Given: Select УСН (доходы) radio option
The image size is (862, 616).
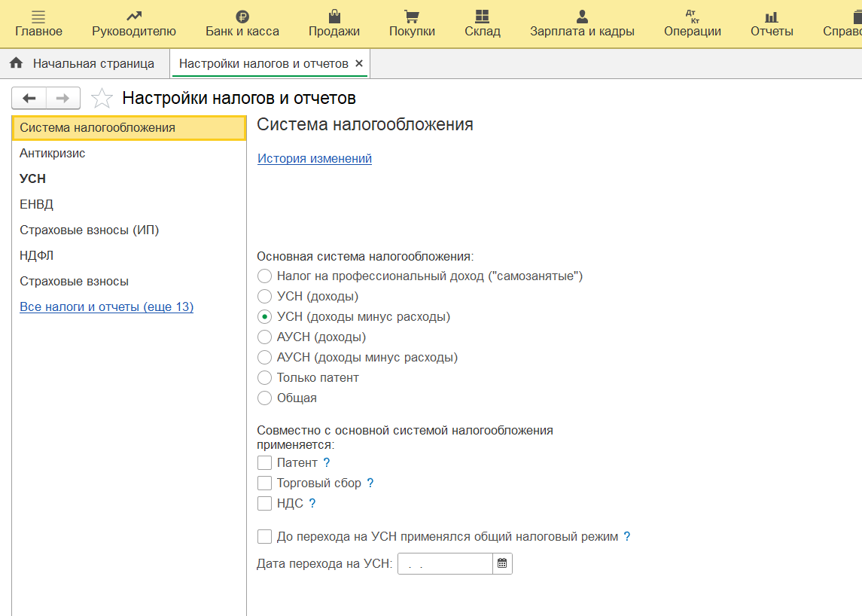Looking at the screenshot, I should pyautogui.click(x=264, y=297).
